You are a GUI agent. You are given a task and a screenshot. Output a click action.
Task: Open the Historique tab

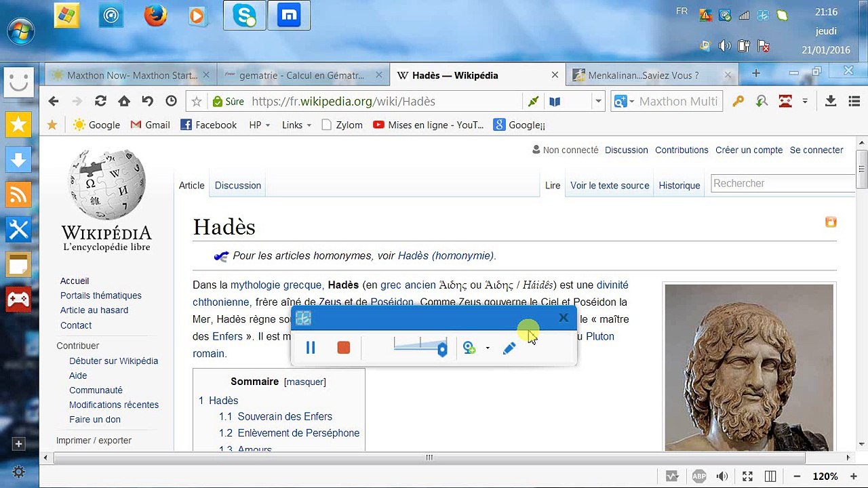click(x=679, y=185)
